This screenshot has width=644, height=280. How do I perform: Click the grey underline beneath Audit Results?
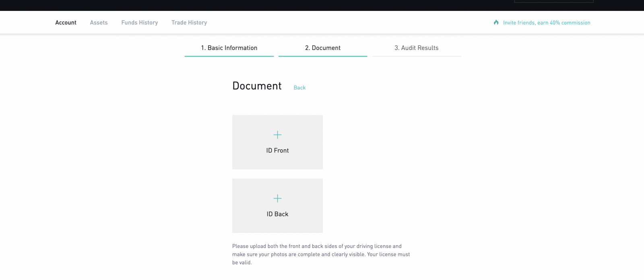coord(416,56)
